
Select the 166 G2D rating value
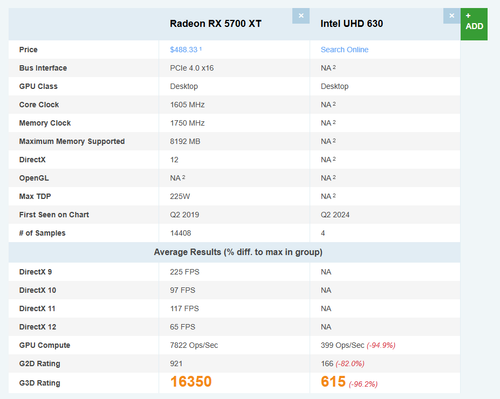pyautogui.click(x=327, y=364)
